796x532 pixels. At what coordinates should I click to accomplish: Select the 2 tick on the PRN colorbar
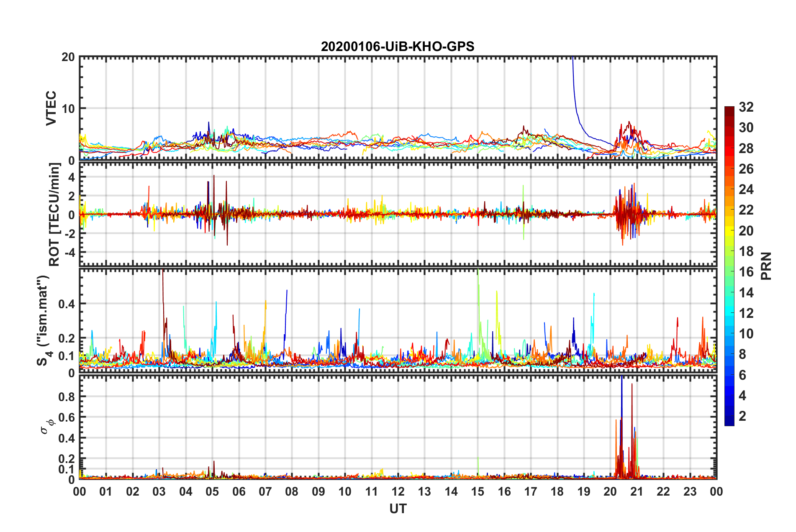(x=742, y=416)
